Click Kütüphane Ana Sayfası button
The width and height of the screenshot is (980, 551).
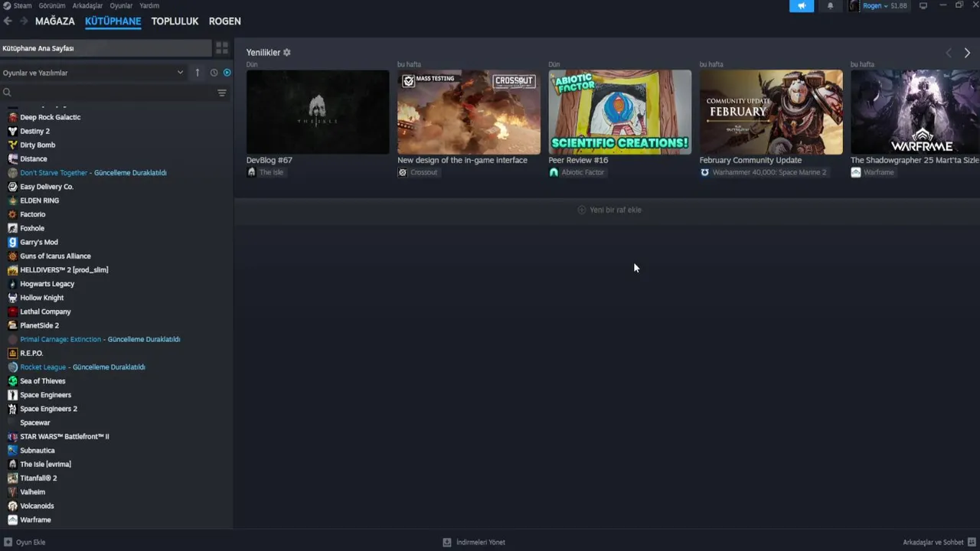pyautogui.click(x=106, y=48)
